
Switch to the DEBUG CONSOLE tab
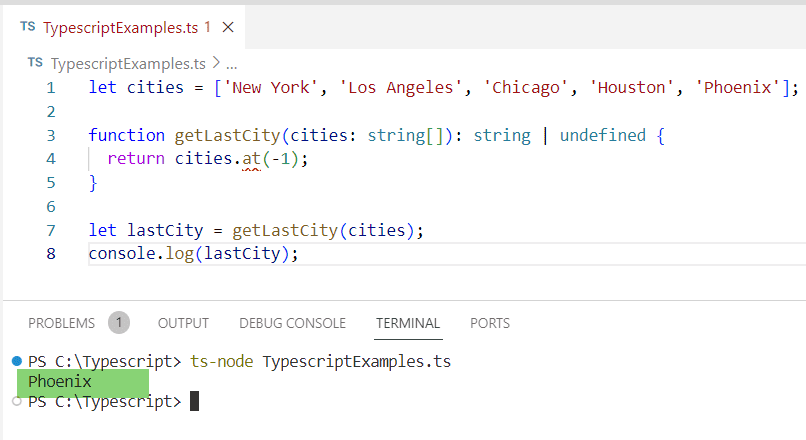[292, 323]
